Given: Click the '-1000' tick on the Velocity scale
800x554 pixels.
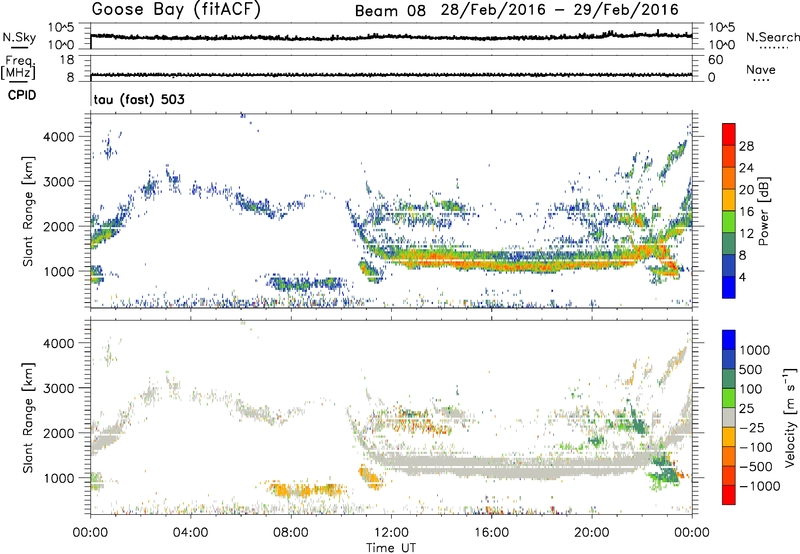Looking at the screenshot, I should coord(759,486).
